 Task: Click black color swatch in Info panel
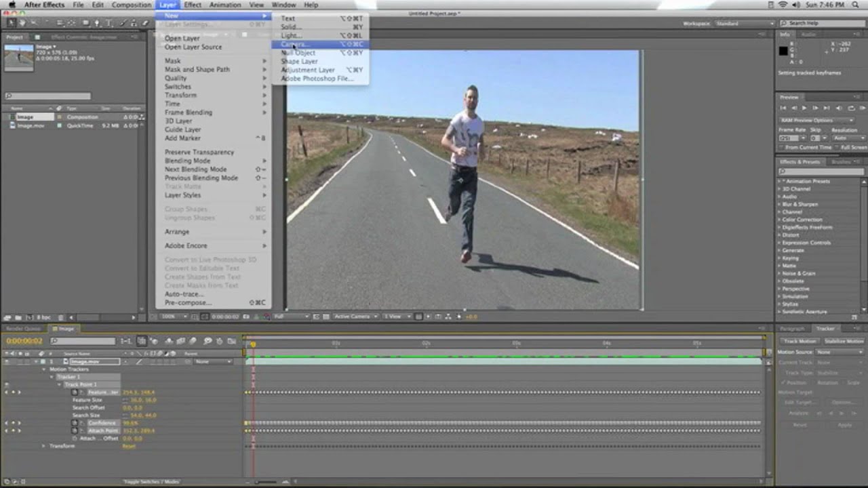783,51
